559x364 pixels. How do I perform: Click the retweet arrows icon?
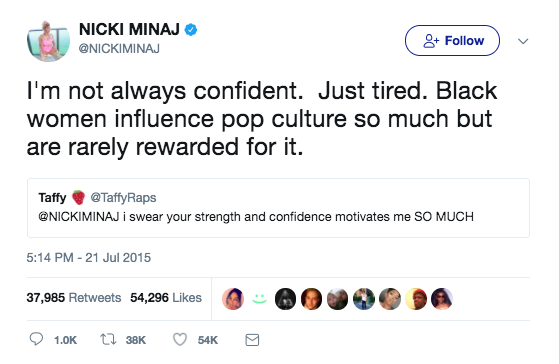108,339
